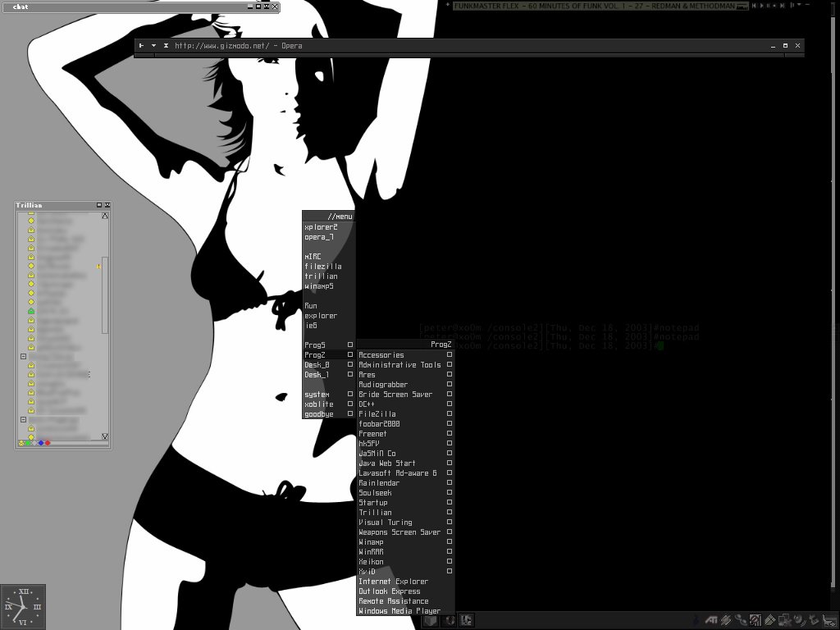Collapse the second Trillian contact group

[23, 419]
